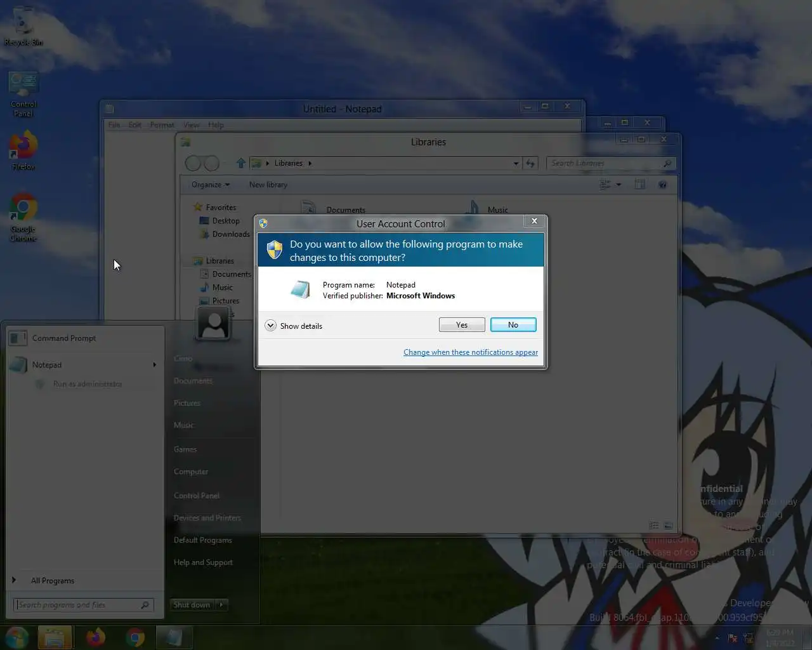Click the Chrome taskbar icon
This screenshot has width=812, height=650.
(x=135, y=637)
